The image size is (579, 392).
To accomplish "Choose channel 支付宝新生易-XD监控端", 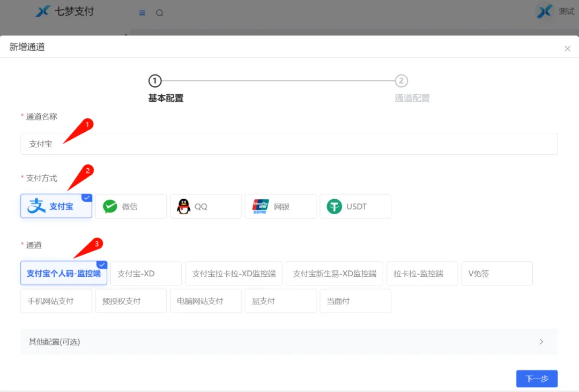I will tap(335, 274).
